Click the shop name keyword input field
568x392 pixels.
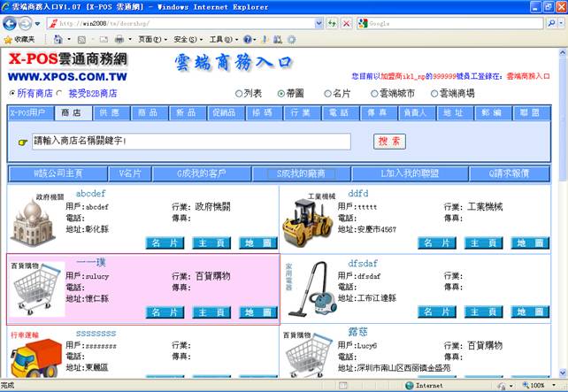(x=191, y=142)
